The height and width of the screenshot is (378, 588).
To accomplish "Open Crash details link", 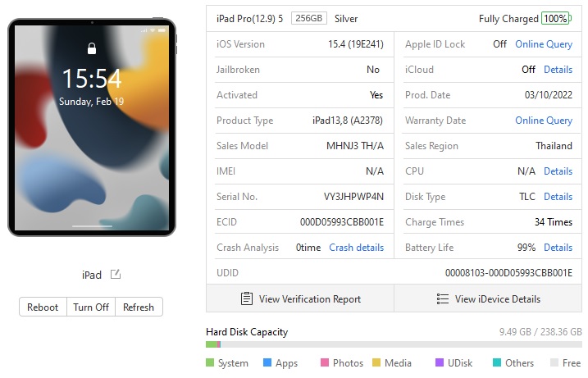I will pos(356,248).
